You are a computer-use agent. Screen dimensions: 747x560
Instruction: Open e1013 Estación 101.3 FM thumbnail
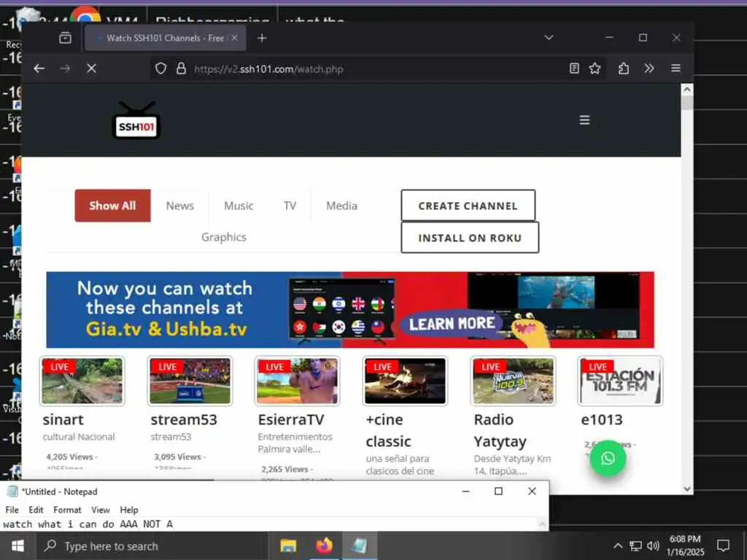620,381
